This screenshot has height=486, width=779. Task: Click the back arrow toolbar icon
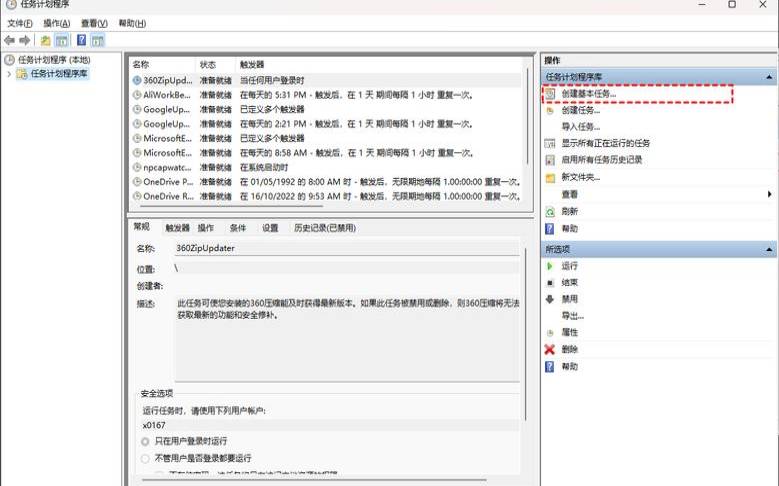pyautogui.click(x=9, y=40)
